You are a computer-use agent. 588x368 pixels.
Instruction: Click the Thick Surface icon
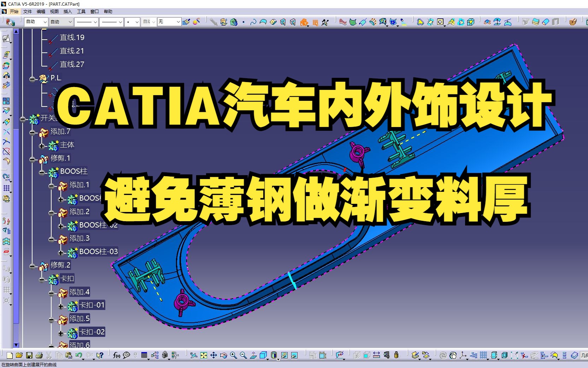[535, 22]
